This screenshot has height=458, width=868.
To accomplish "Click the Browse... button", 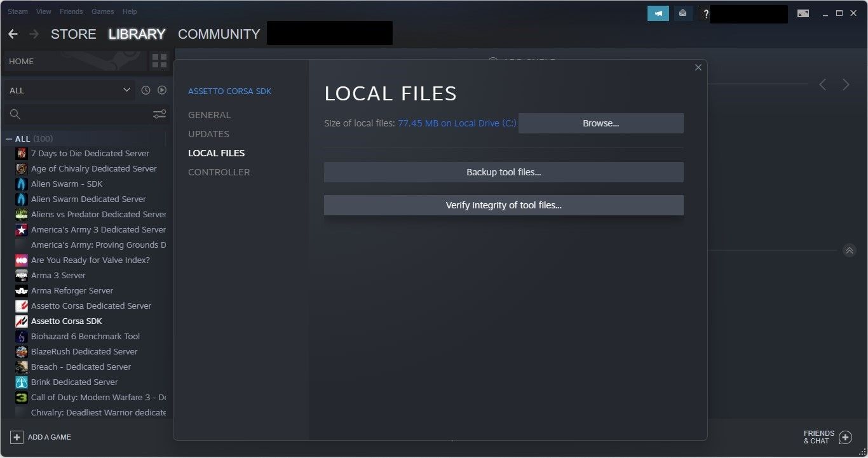I will click(601, 123).
